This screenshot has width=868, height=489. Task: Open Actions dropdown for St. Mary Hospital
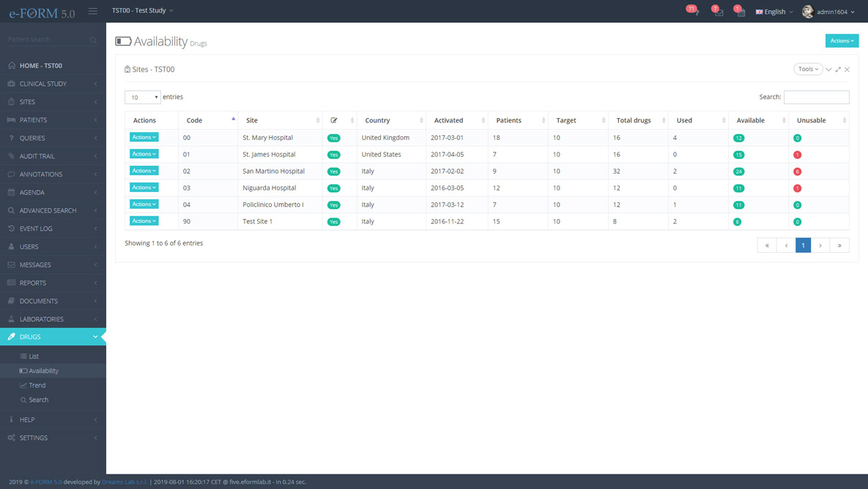coord(144,137)
